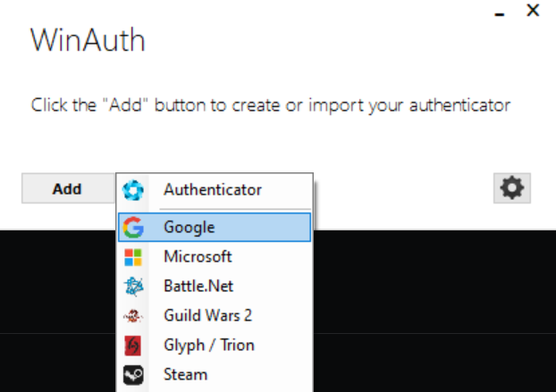Pick the "Battle.Net" menu label

(x=198, y=287)
